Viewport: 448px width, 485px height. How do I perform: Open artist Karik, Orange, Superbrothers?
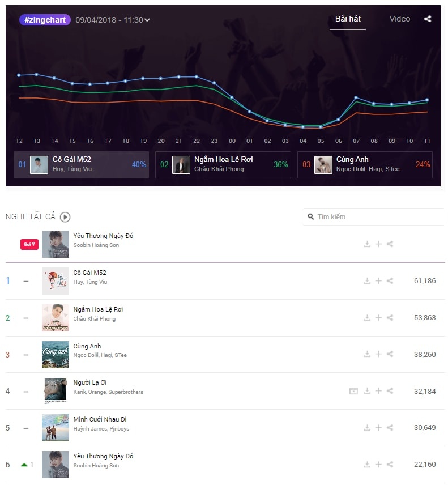click(x=108, y=392)
